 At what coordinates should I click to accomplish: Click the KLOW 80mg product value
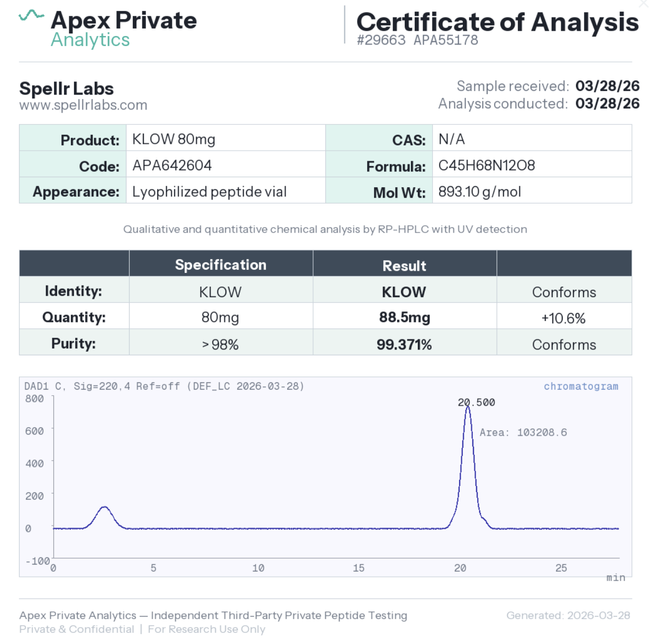point(173,139)
